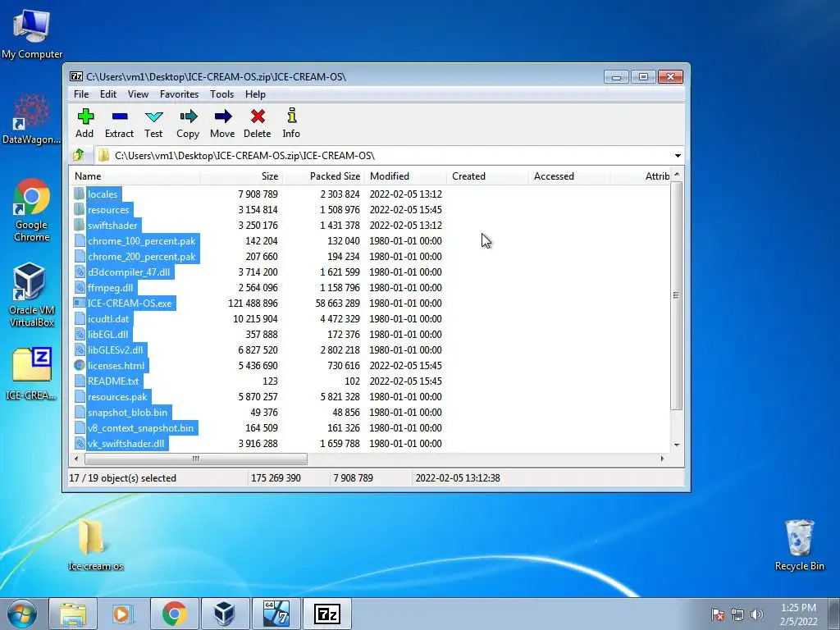
Task: Sort by Accessed column header
Action: click(569, 176)
